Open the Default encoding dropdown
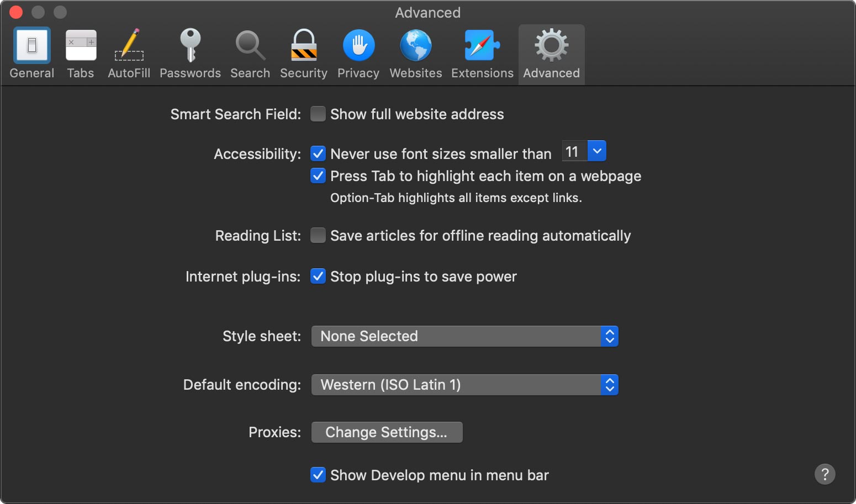 (464, 385)
